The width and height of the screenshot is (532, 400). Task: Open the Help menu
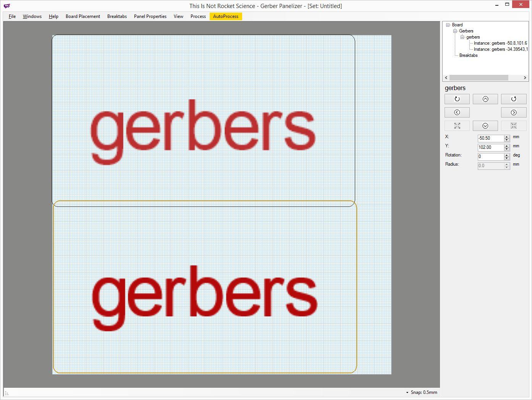(53, 16)
